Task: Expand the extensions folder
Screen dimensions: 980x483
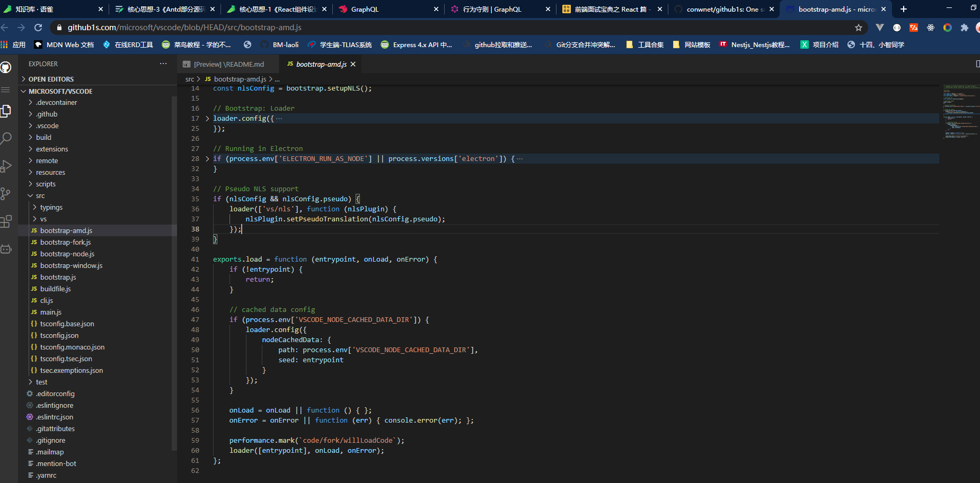Action: [x=52, y=149]
